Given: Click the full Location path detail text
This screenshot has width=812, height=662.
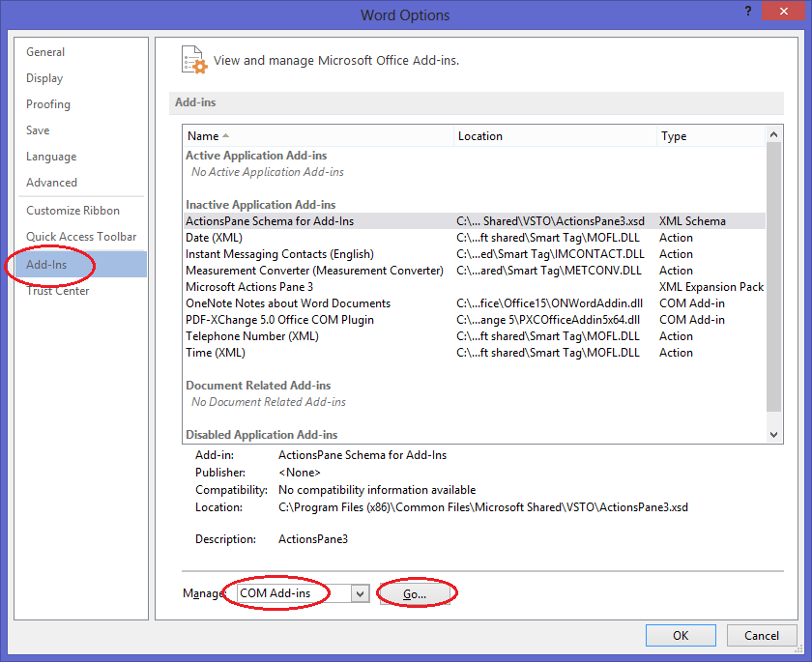Looking at the screenshot, I should 483,507.
